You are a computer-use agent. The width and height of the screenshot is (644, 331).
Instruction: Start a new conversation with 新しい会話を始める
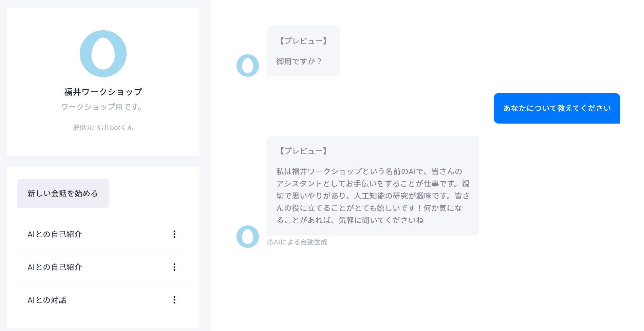[x=63, y=194]
